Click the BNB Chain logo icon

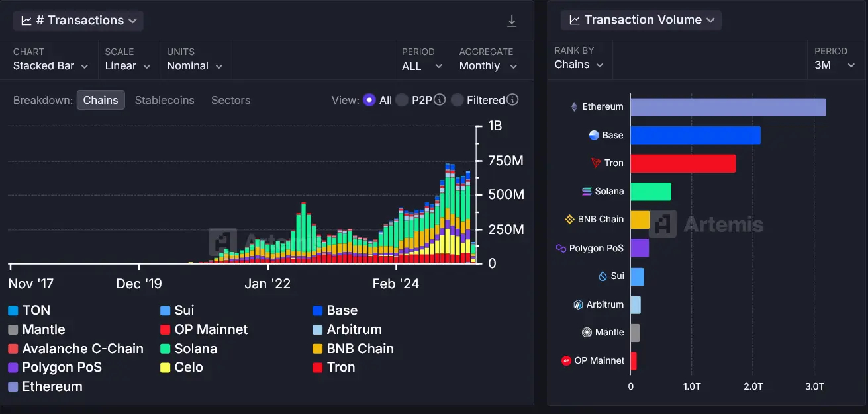point(569,219)
